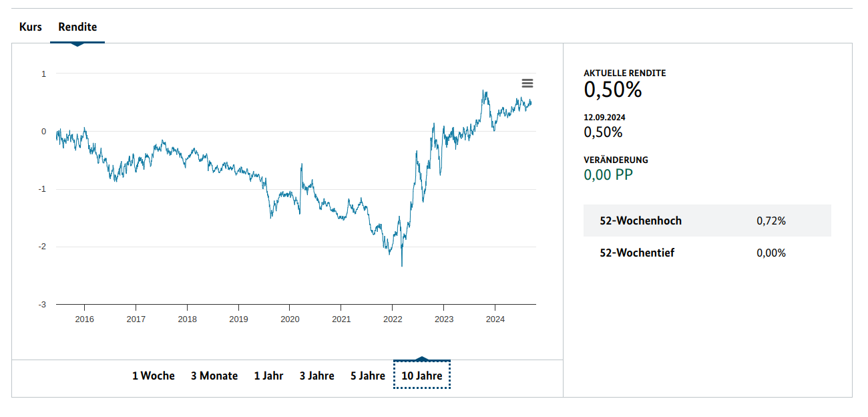This screenshot has height=417, width=868.
Task: Click the green 0,00 PP change value
Action: point(608,175)
